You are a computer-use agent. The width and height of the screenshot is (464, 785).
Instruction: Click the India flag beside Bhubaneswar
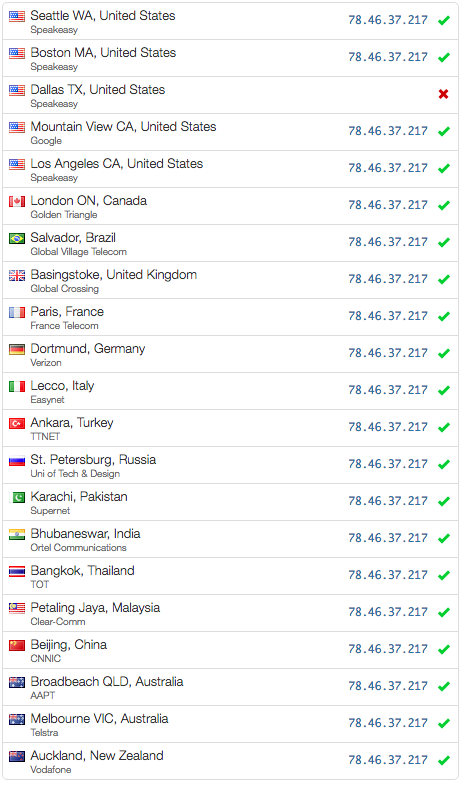point(17,535)
